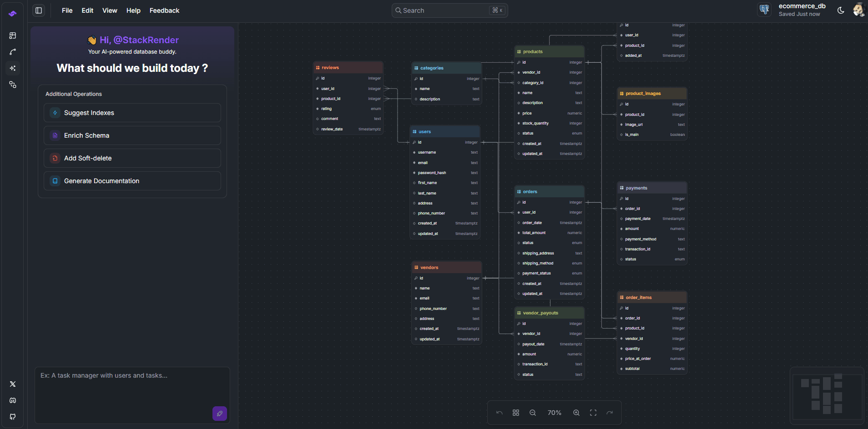The image size is (868, 429).
Task: Open the schema flow icon in sidebar
Action: point(13,85)
